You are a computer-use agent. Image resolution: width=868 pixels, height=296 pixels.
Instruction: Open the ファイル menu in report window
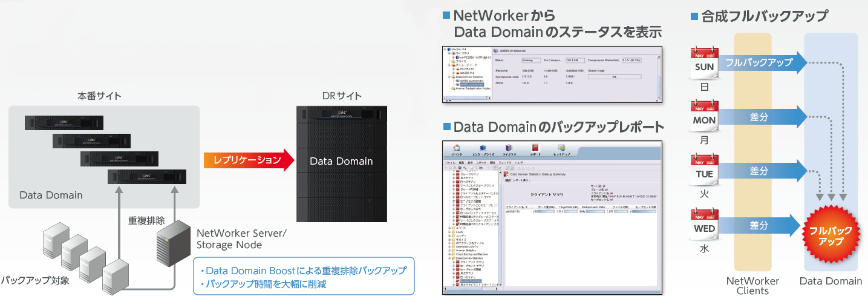point(450,163)
